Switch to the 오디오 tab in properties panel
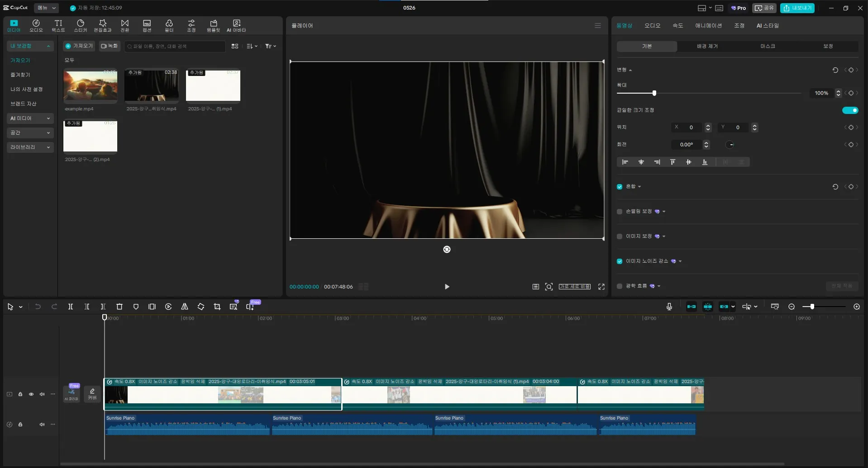Image resolution: width=868 pixels, height=468 pixels. (652, 26)
